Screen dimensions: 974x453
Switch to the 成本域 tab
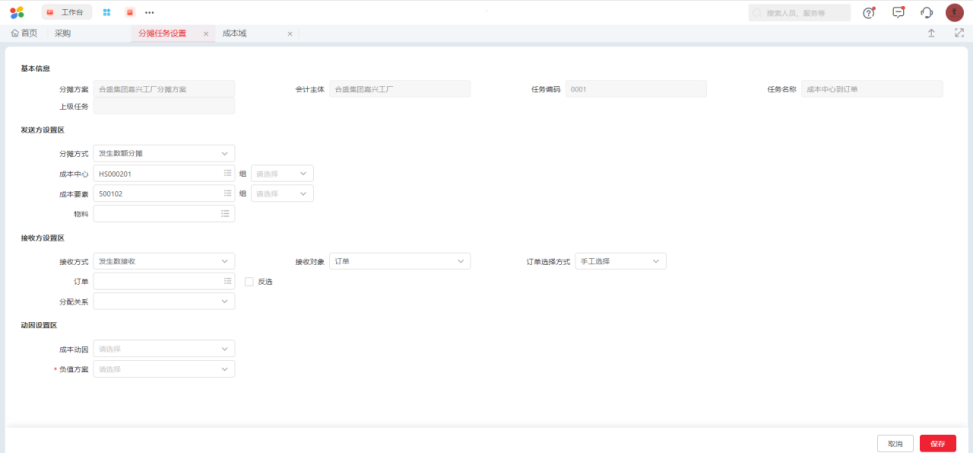pos(234,34)
